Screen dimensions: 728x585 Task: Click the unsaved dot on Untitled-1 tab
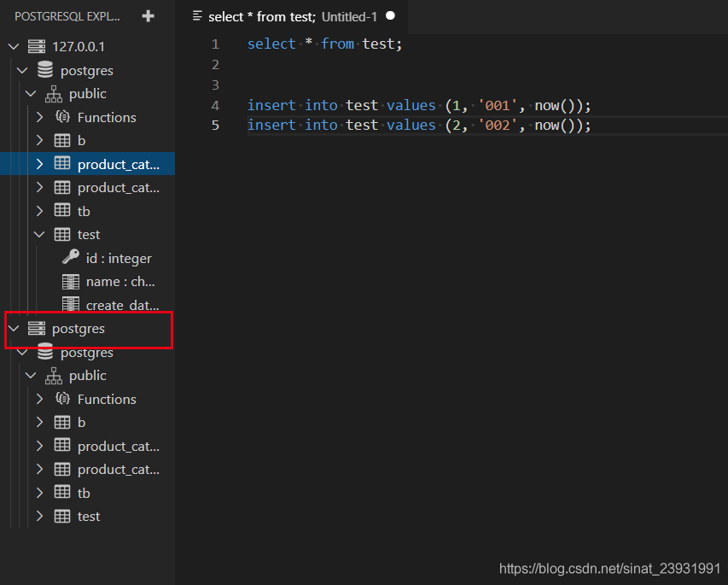(x=390, y=16)
